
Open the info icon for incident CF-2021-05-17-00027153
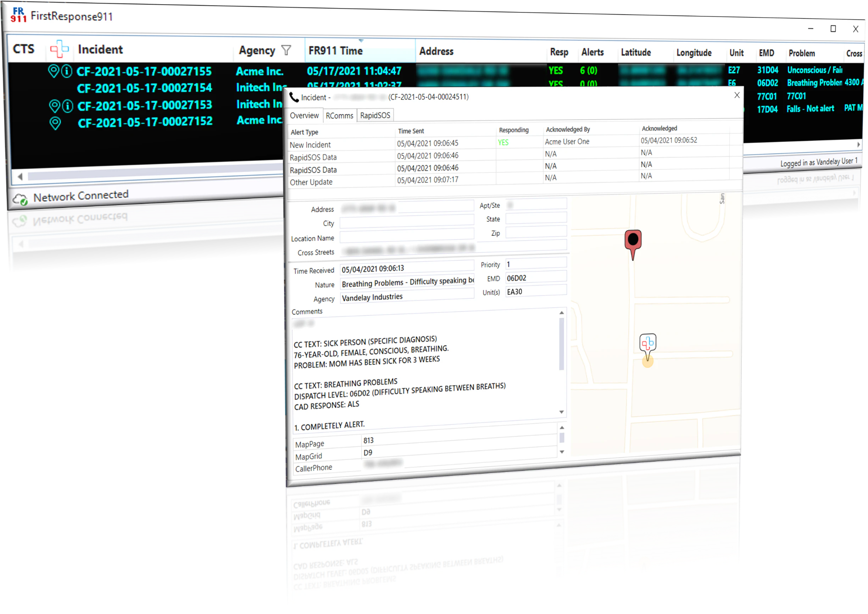click(67, 106)
